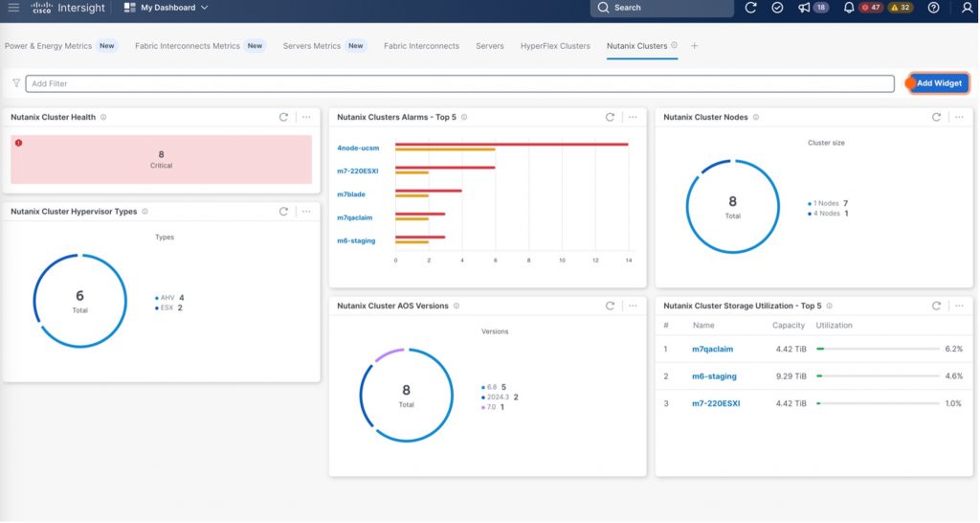The image size is (980, 523).
Task: Open the tasks checkmark status icon
Action: point(777,8)
